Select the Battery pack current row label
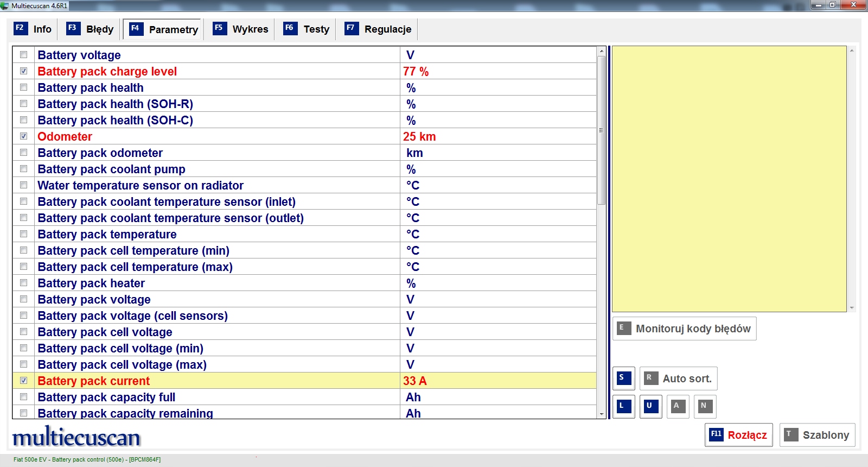The width and height of the screenshot is (868, 467). coord(93,381)
